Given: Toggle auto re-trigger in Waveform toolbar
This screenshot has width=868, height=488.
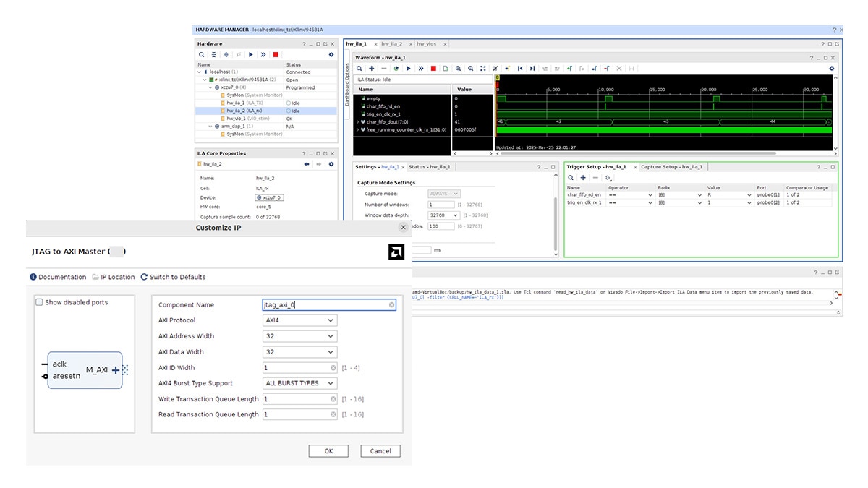Looking at the screenshot, I should point(396,69).
